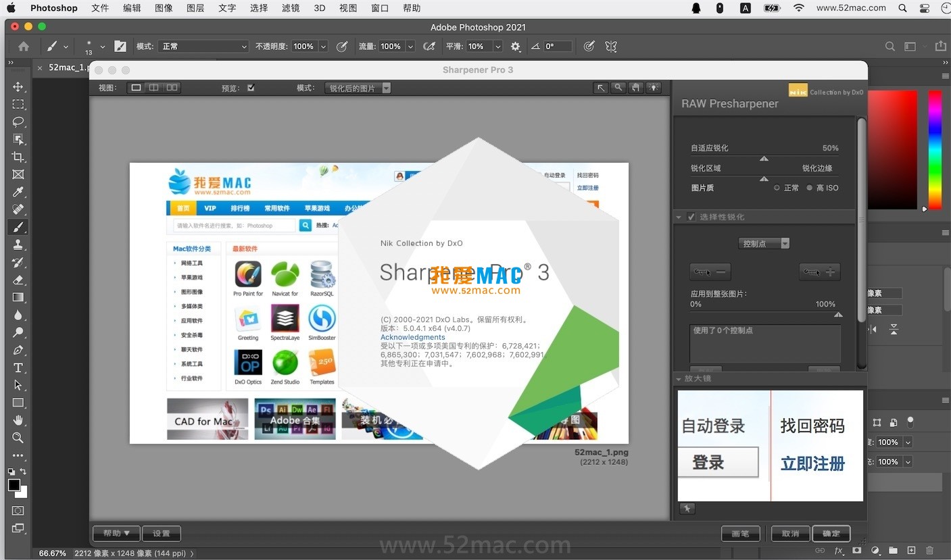Select the History Brush tool

pos(18,262)
